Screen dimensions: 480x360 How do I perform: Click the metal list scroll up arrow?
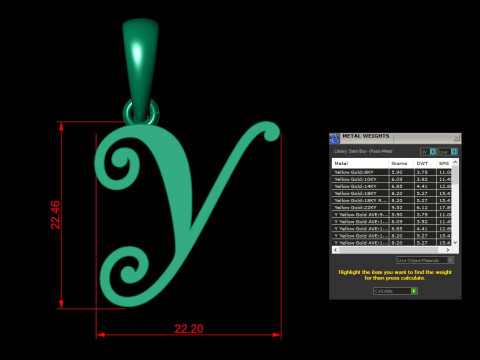[455, 162]
